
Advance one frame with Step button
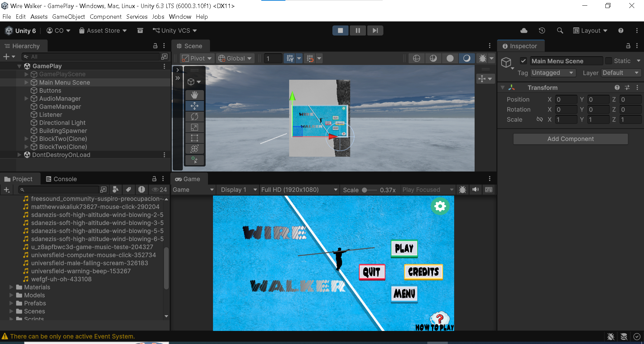(x=375, y=30)
